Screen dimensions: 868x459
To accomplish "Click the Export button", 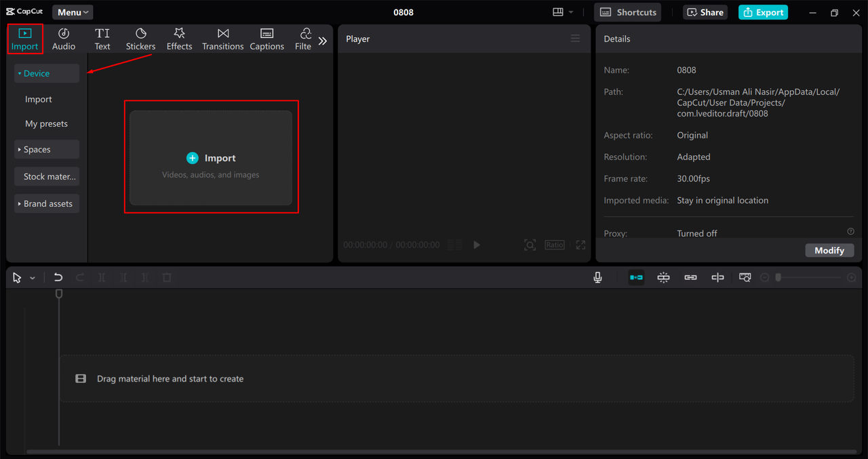I will click(763, 12).
